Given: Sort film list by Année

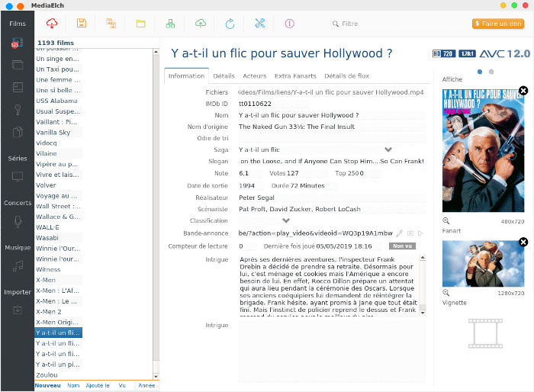Looking at the screenshot, I should click(146, 386).
